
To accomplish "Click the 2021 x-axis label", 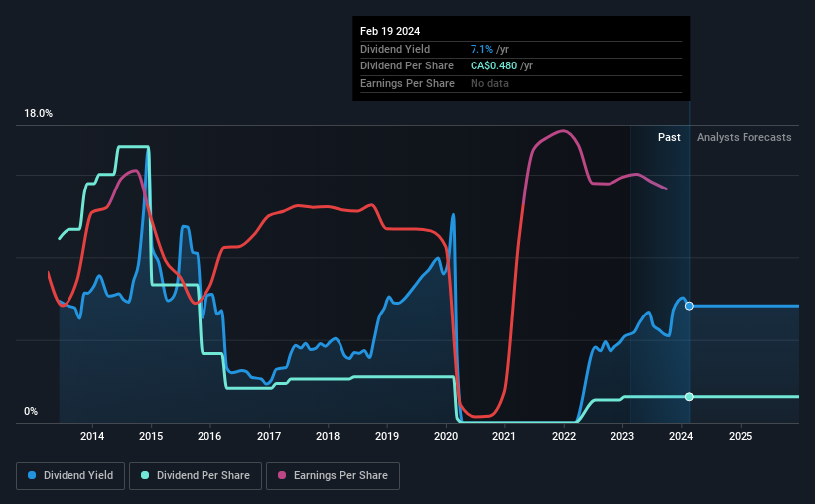I will click(x=503, y=436).
